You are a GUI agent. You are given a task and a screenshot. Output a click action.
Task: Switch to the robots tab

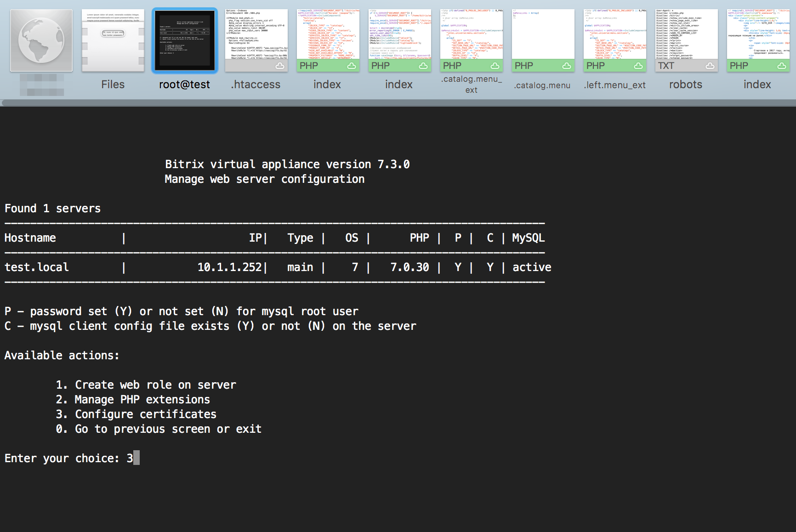pyautogui.click(x=686, y=85)
